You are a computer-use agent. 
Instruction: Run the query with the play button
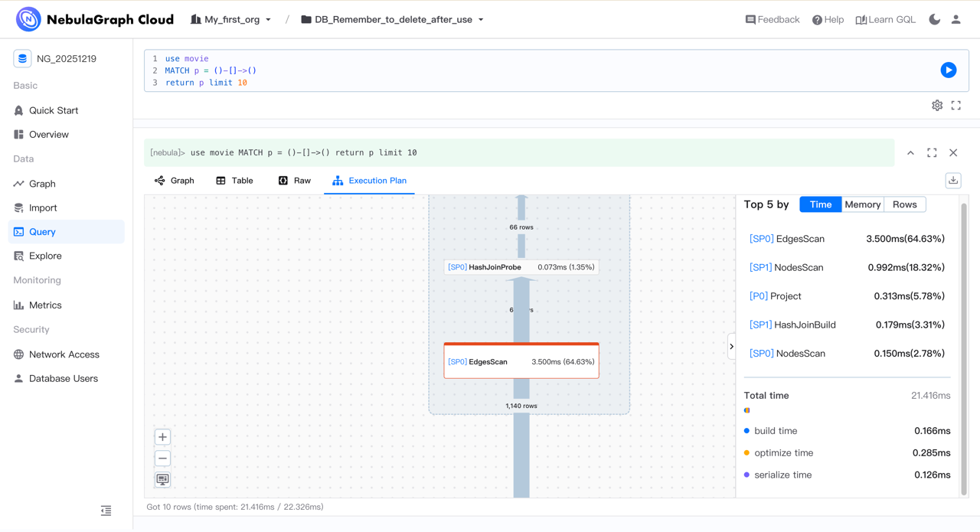(948, 70)
